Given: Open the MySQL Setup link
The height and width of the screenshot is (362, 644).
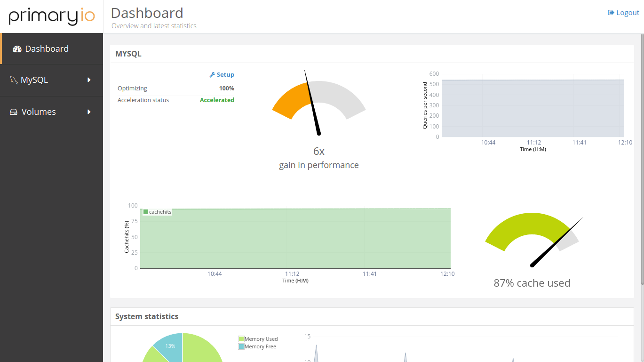Looking at the screenshot, I should (222, 75).
